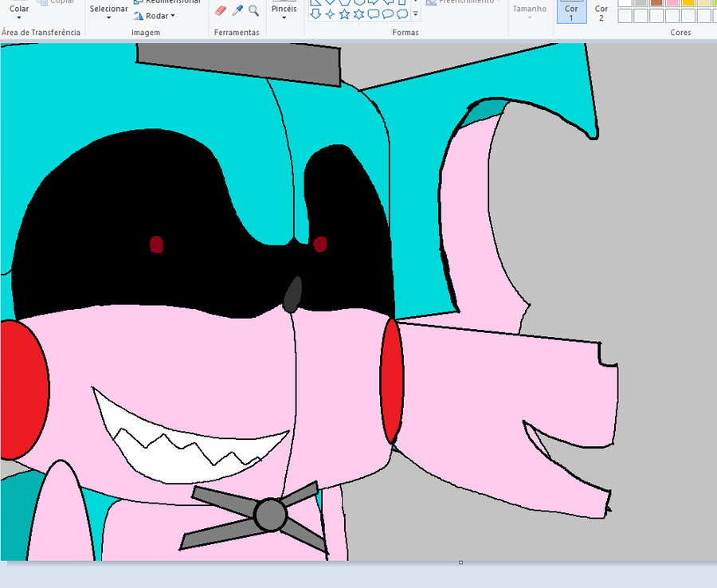Screen dimensions: 717x588
Task: Choose the rounded rectangular callout shape
Action: tap(373, 14)
